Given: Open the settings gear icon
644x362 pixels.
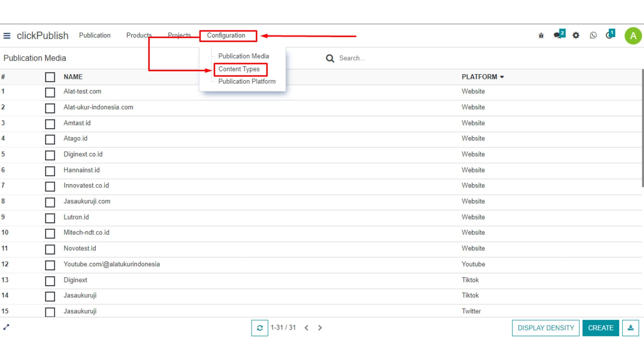Looking at the screenshot, I should pos(576,35).
